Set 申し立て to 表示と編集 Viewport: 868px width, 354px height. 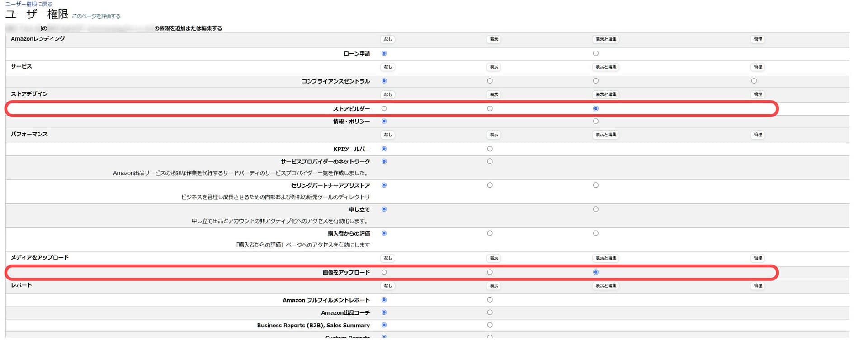pyautogui.click(x=595, y=210)
